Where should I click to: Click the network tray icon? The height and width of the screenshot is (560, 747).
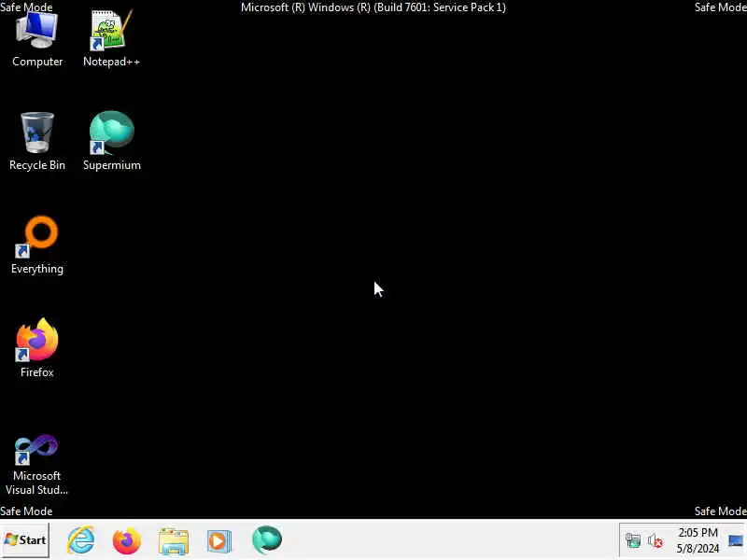pos(633,540)
